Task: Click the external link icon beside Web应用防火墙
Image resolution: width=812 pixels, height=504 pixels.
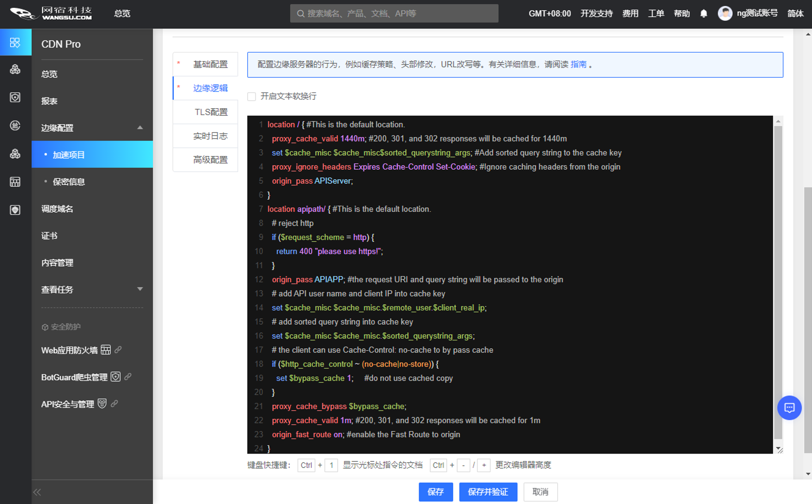Action: pyautogui.click(x=118, y=350)
